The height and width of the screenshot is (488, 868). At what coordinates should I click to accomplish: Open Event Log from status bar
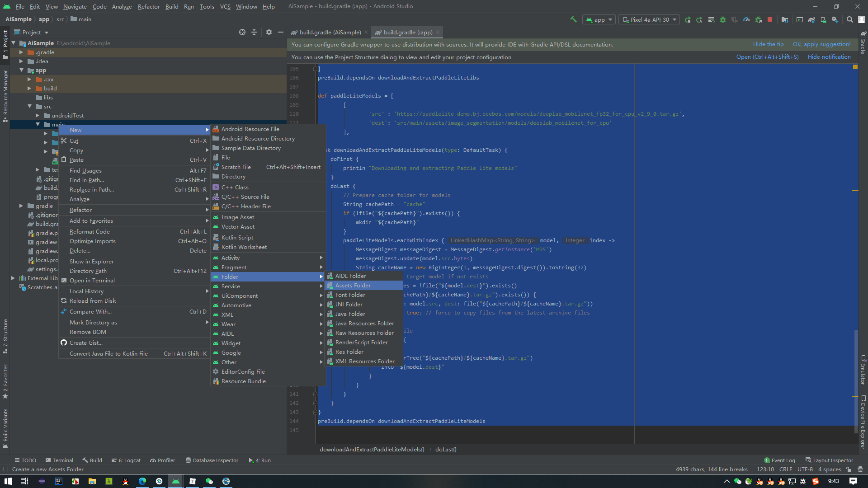[780, 460]
